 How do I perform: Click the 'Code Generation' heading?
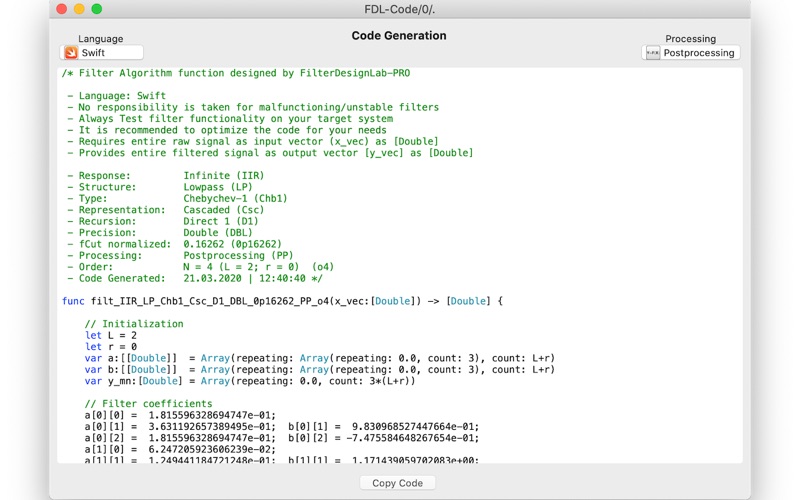point(399,36)
